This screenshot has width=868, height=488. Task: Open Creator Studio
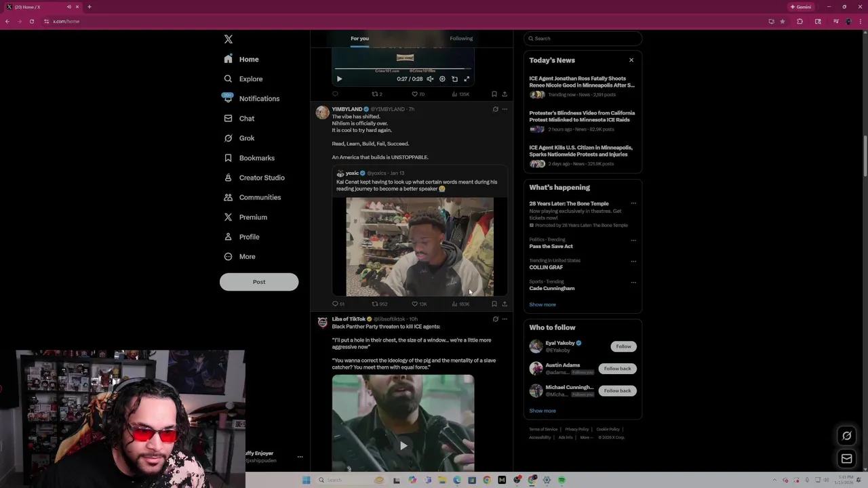254,178
